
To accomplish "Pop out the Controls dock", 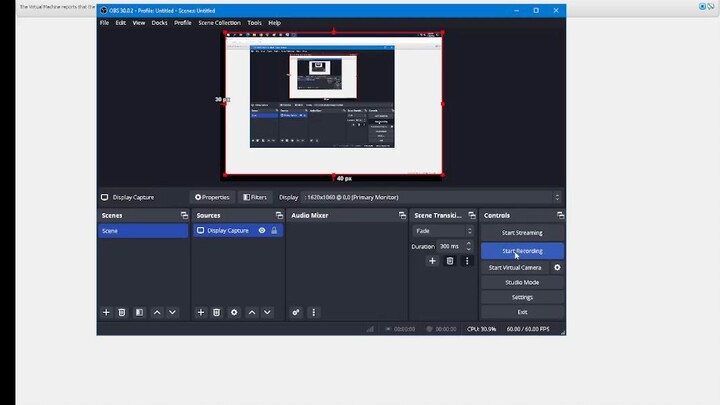I will [x=560, y=215].
